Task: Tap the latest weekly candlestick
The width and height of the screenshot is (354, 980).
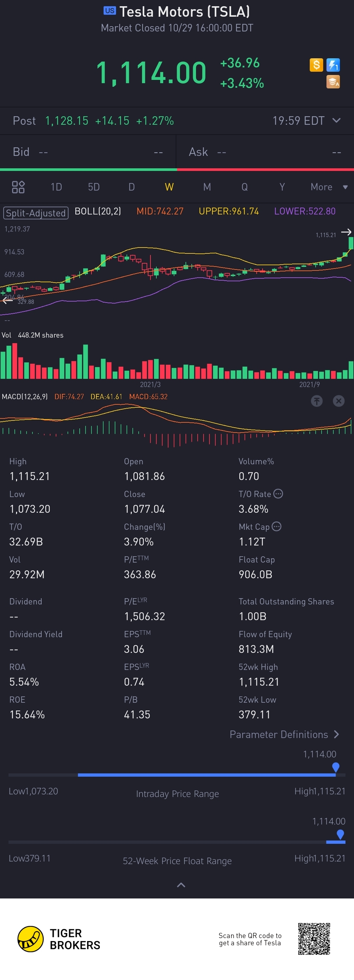Action: click(351, 244)
